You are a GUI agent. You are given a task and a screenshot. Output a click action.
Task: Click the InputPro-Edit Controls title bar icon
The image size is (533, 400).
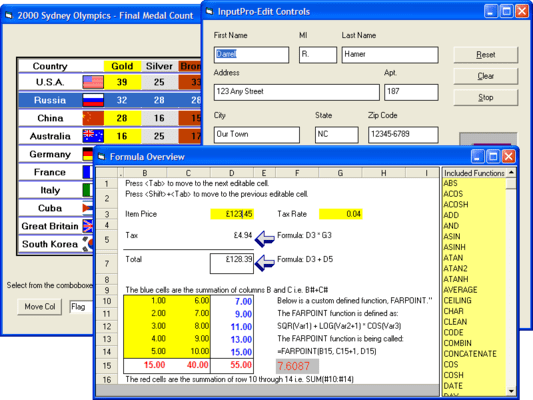click(210, 12)
